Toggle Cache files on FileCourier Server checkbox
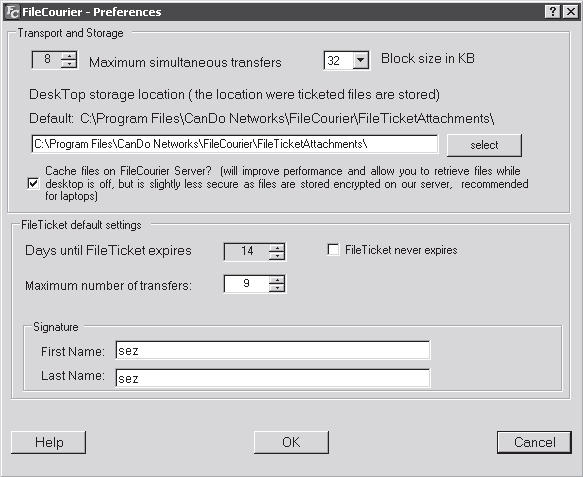583x477 pixels. (x=33, y=183)
